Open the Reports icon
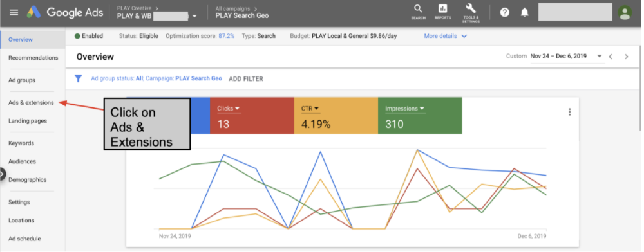The width and height of the screenshot is (644, 252). click(443, 12)
